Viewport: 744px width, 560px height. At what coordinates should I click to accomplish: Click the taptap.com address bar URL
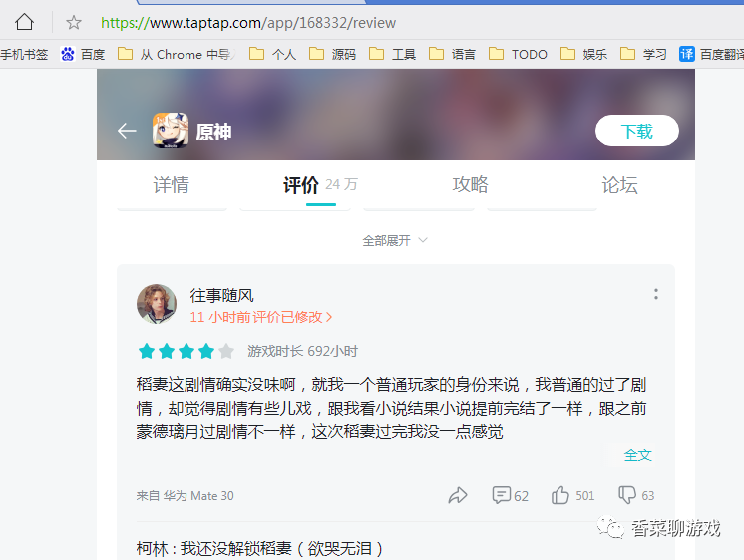point(248,23)
